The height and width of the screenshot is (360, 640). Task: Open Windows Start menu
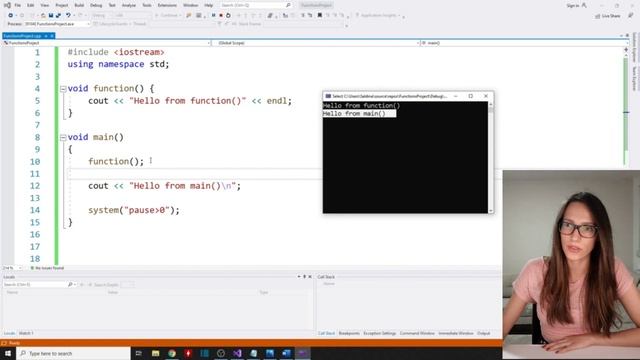pos(8,353)
